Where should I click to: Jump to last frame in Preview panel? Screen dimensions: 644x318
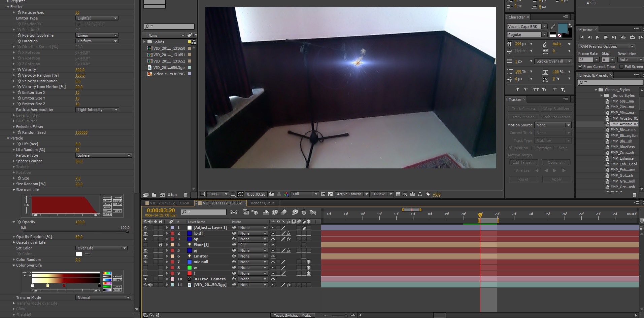coord(614,37)
